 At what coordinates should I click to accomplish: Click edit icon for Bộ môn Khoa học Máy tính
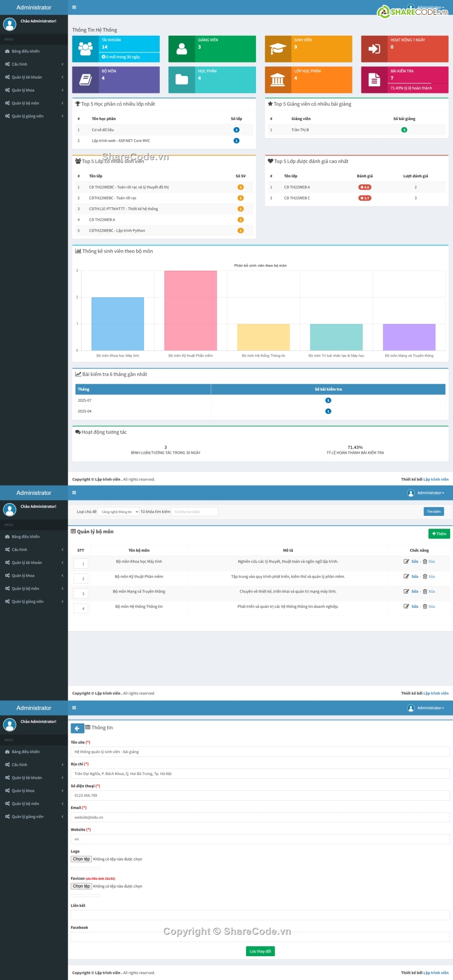pyautogui.click(x=406, y=561)
